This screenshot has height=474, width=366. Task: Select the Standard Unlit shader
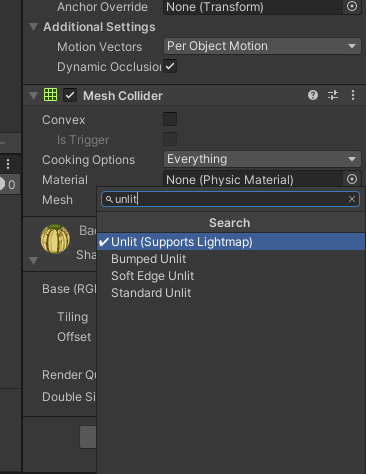tap(231, 293)
